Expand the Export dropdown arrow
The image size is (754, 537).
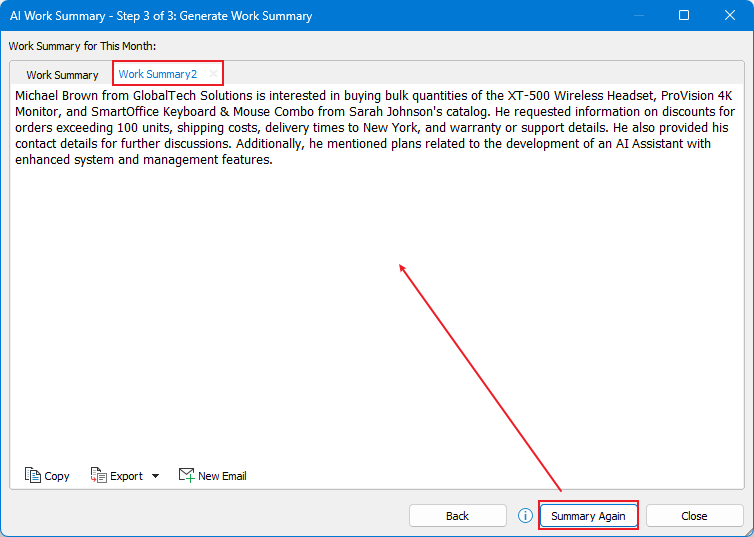(x=155, y=476)
